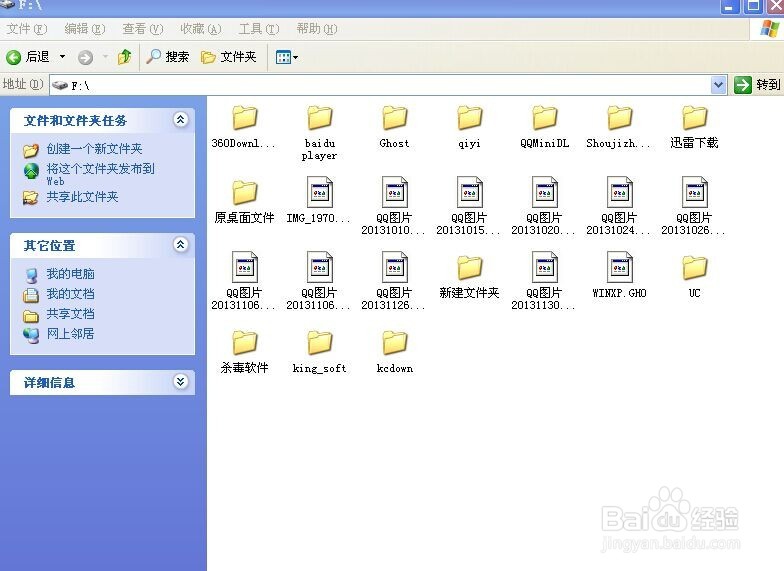Screen dimensions: 784x571
Task: Open the views dropdown button
Action: [286, 57]
